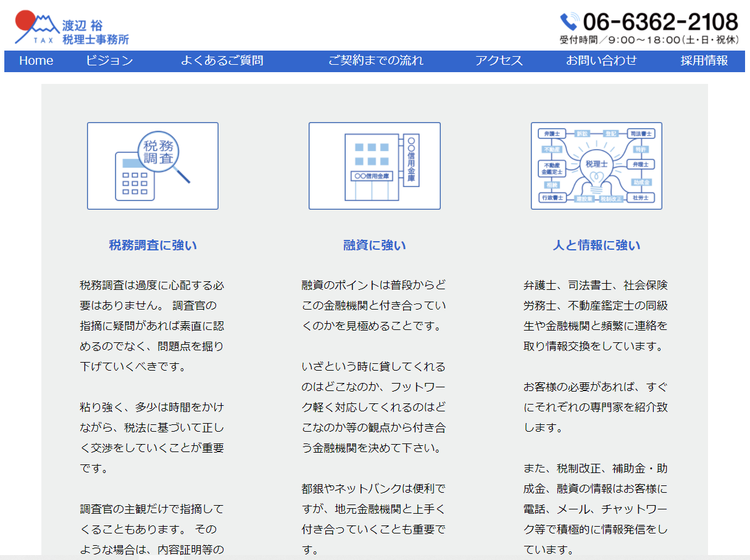Click the blue telephone handset icon
The width and height of the screenshot is (750, 560).
[x=569, y=22]
